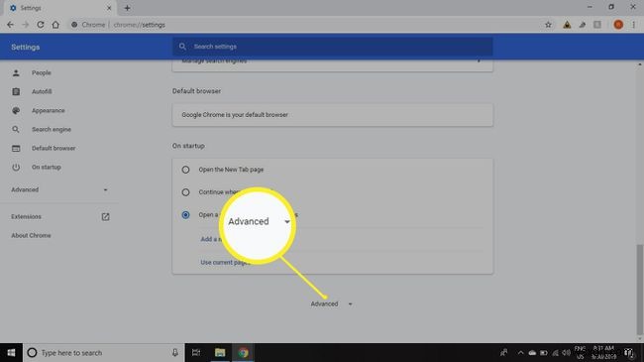Open Task View on taskbar
This screenshot has height=362, width=644.
pos(196,352)
